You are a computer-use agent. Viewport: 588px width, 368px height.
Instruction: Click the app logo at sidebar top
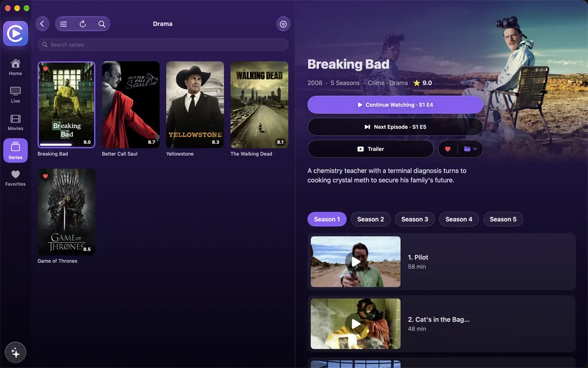(16, 34)
